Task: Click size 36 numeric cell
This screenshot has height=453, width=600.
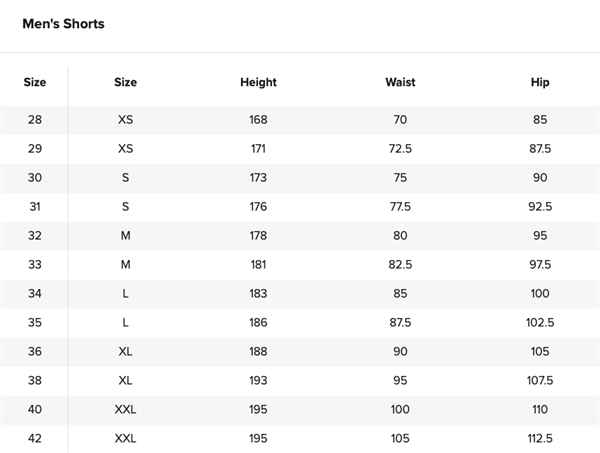Action: 35,352
